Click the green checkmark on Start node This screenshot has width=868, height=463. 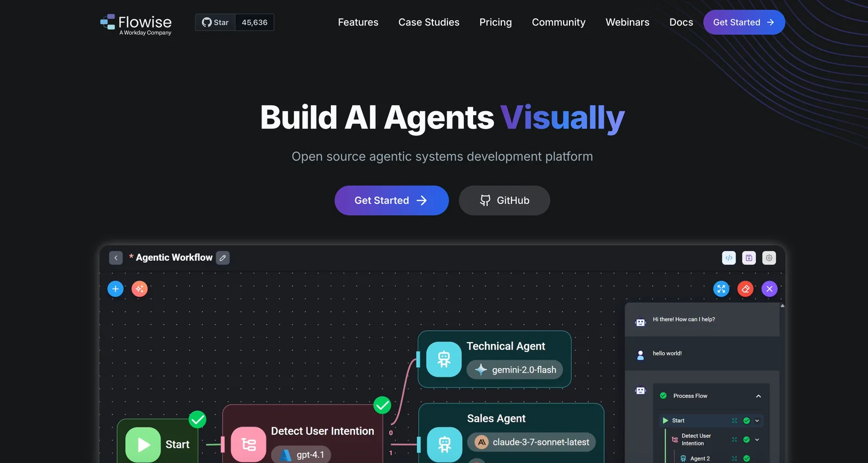click(x=197, y=419)
